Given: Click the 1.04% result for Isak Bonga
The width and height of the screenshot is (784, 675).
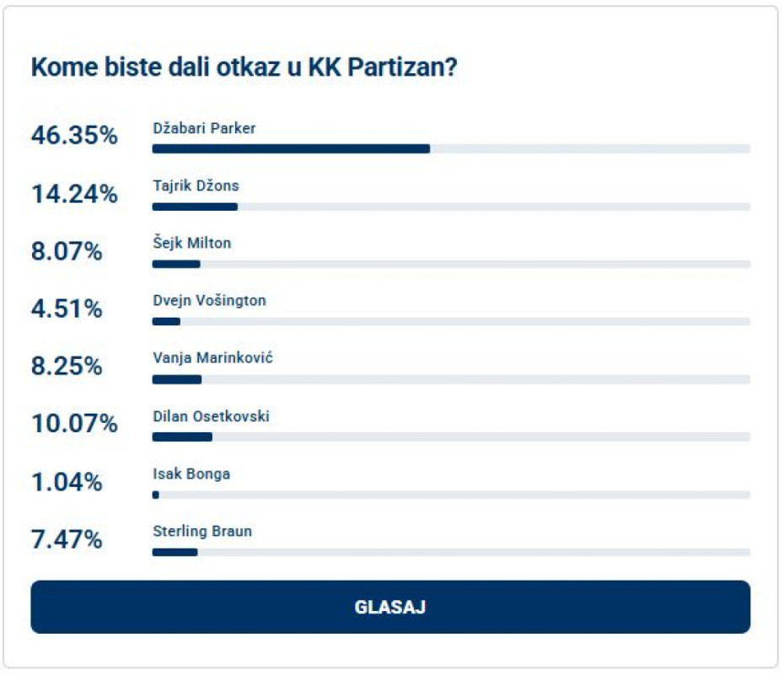Looking at the screenshot, I should pyautogui.click(x=67, y=482).
